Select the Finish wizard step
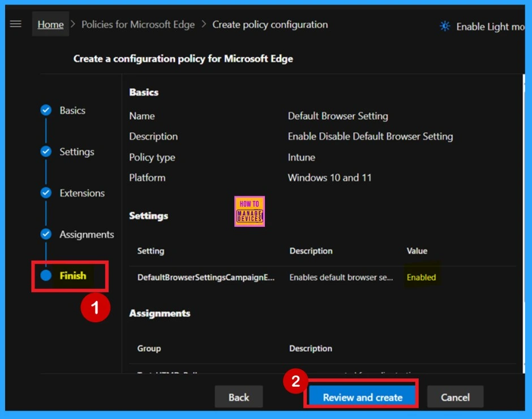 [73, 275]
